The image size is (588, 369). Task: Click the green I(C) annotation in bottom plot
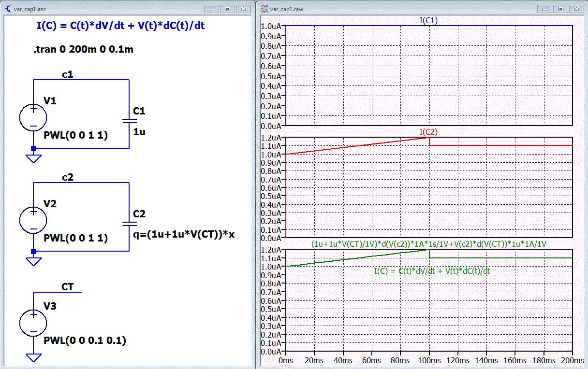pyautogui.click(x=432, y=271)
